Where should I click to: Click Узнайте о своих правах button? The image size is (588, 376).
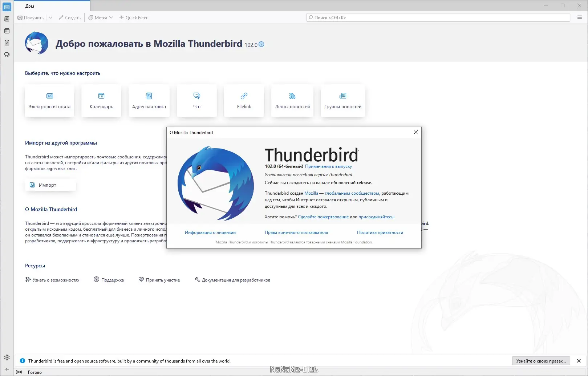tap(541, 361)
